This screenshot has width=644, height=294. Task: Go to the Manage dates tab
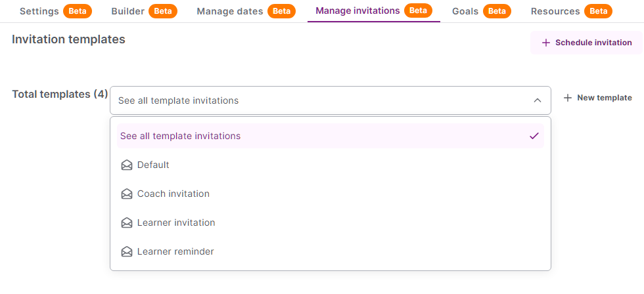(230, 11)
